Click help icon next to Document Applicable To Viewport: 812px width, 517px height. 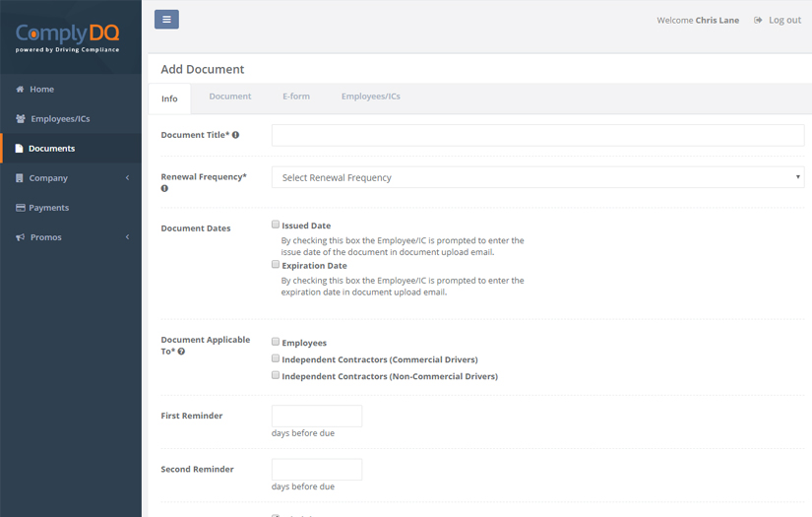point(181,352)
